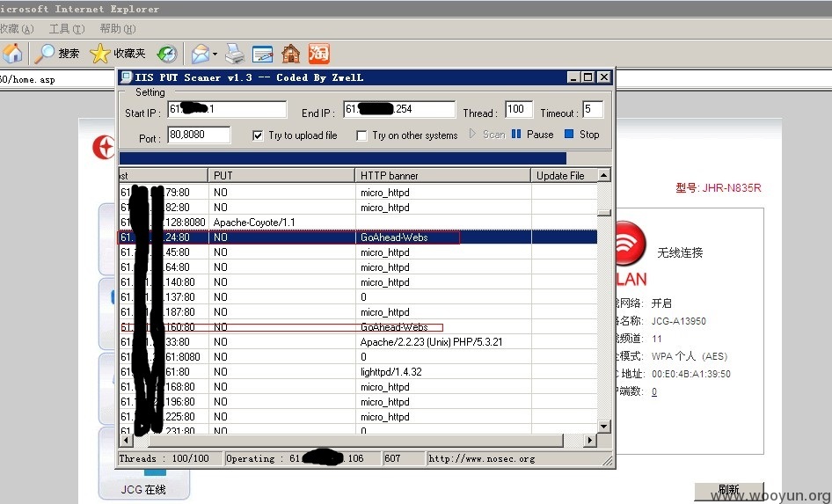Image resolution: width=832 pixels, height=504 pixels.
Task: Click the End IP input field
Action: click(399, 109)
